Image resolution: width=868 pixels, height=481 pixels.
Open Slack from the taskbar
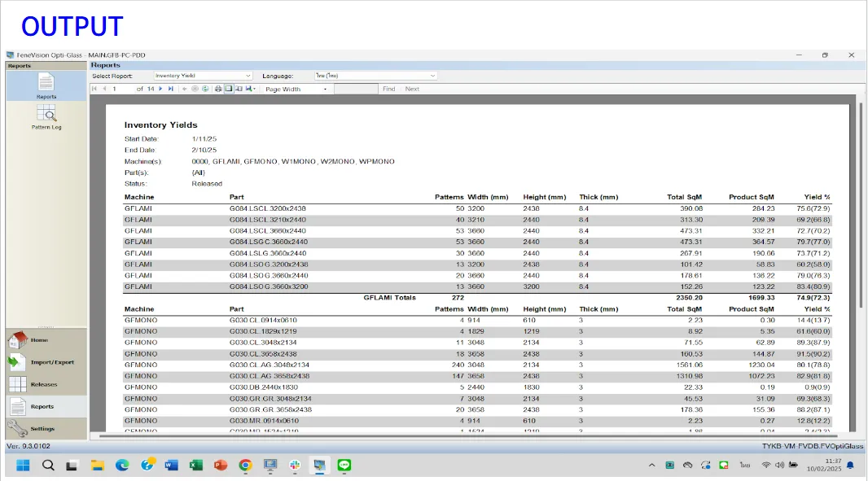tap(295, 466)
